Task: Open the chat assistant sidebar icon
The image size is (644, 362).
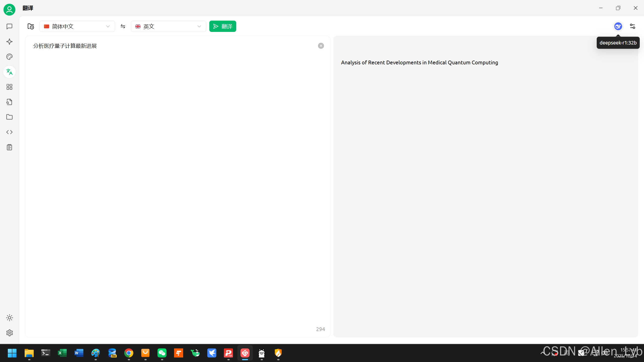Action: point(9,27)
